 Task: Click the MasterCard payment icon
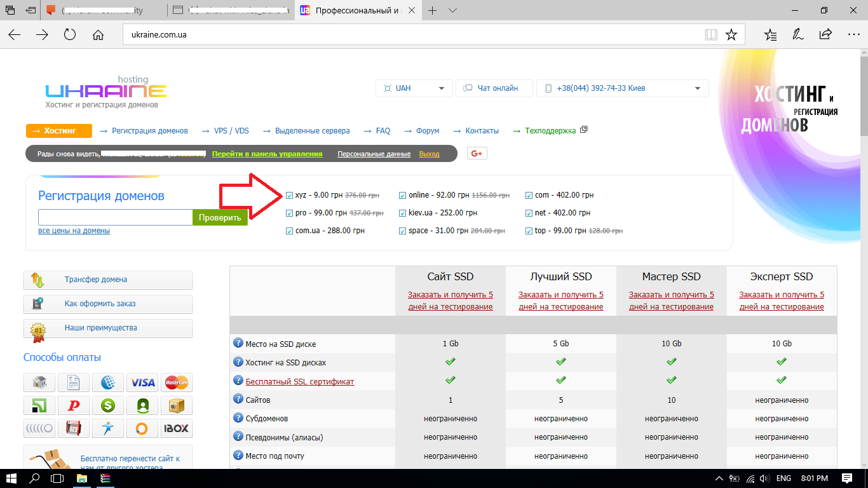[177, 383]
